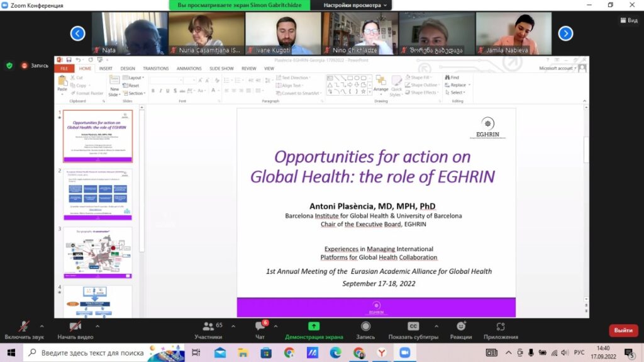Click Replace in the Editing group
Viewport: 644px width, 362px height.
pyautogui.click(x=458, y=85)
